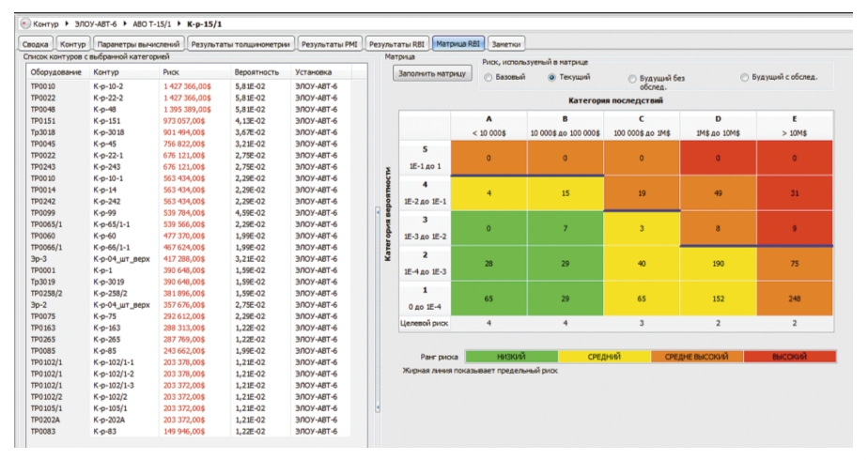Select red matrix cell showing 31

point(795,193)
